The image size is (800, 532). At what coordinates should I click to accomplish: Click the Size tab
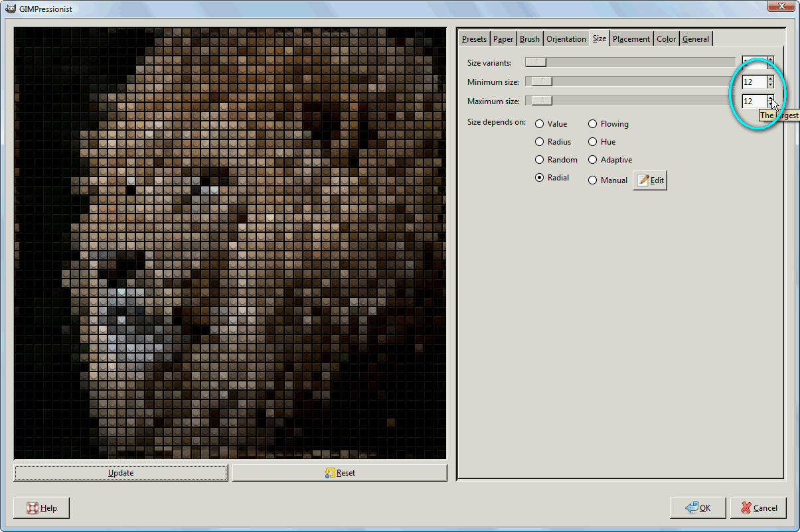(x=600, y=38)
